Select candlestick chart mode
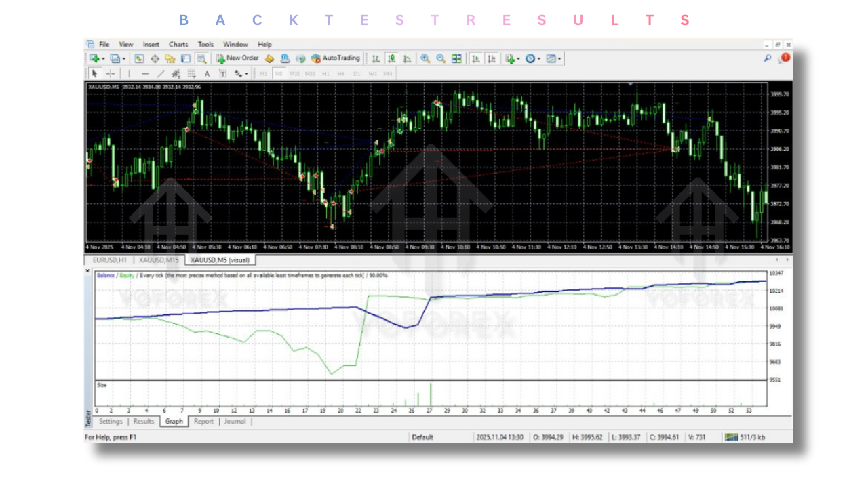Viewport: 868px width, 488px height. [x=391, y=58]
